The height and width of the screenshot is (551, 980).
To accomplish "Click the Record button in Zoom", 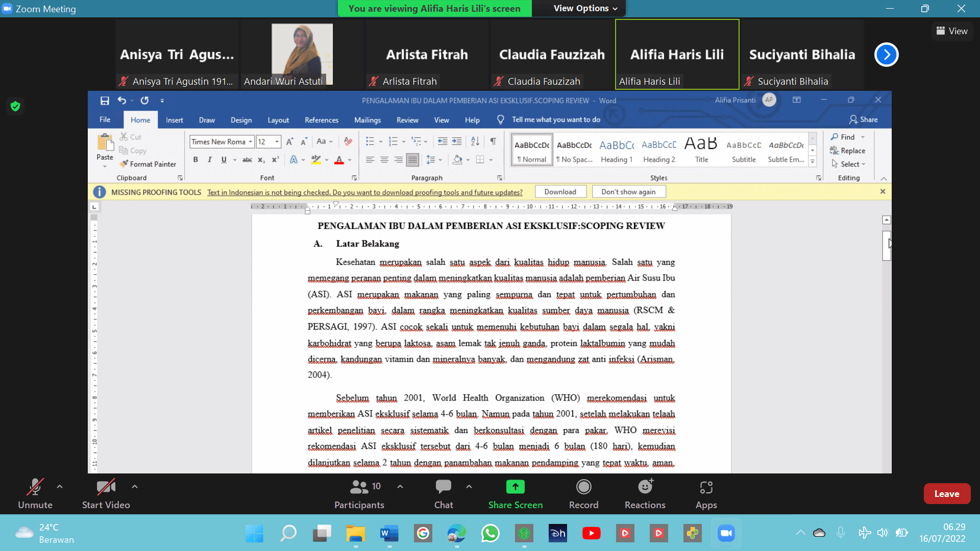I will point(583,494).
